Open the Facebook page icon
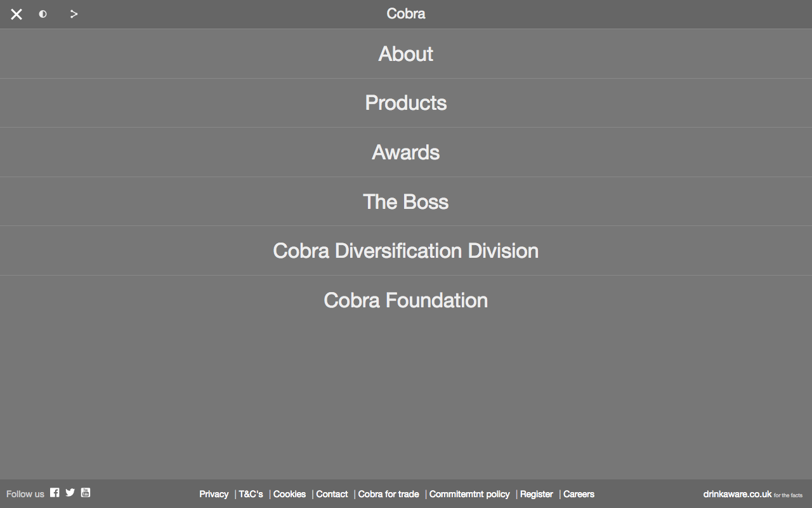This screenshot has height=508, width=812. tap(55, 492)
